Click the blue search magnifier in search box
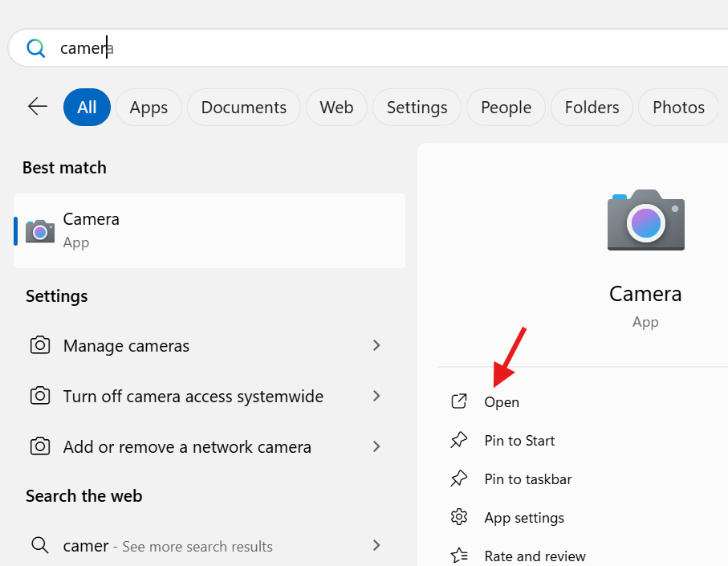The height and width of the screenshot is (566, 728). (x=35, y=47)
